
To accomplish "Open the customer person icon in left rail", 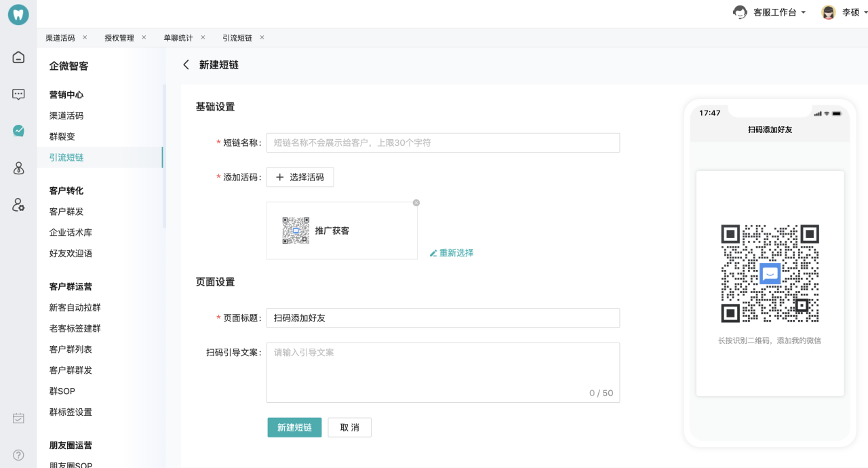I will (x=19, y=168).
